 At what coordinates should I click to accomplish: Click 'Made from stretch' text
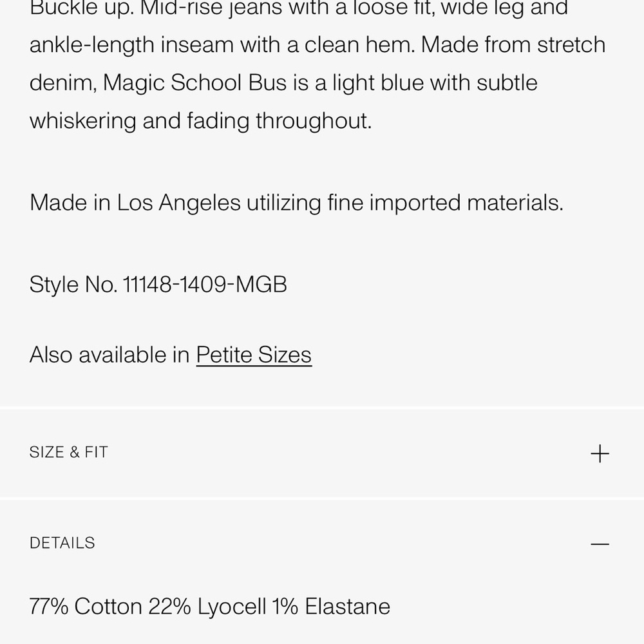pyautogui.click(x=513, y=45)
